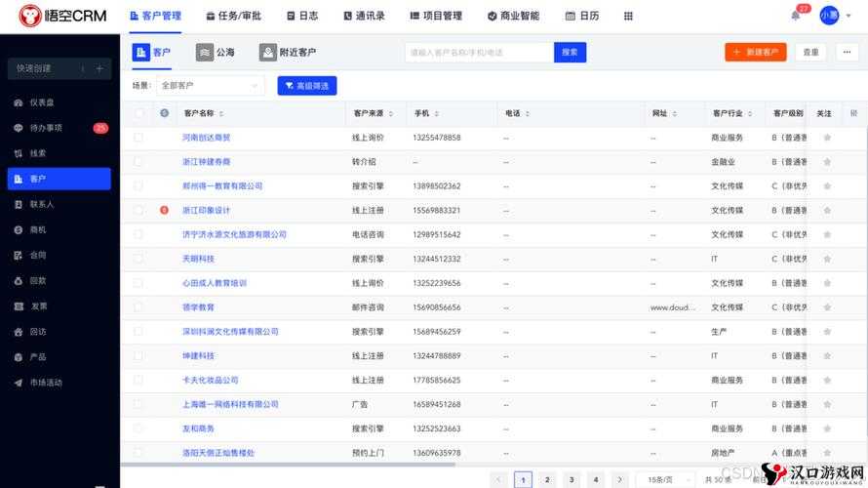The width and height of the screenshot is (868, 488).
Task: Click the next page arrow
Action: click(x=620, y=479)
